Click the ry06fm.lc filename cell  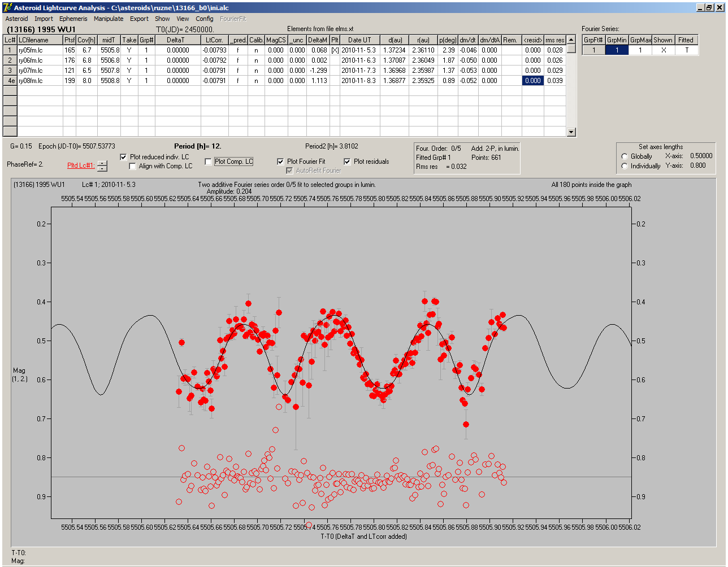point(40,60)
